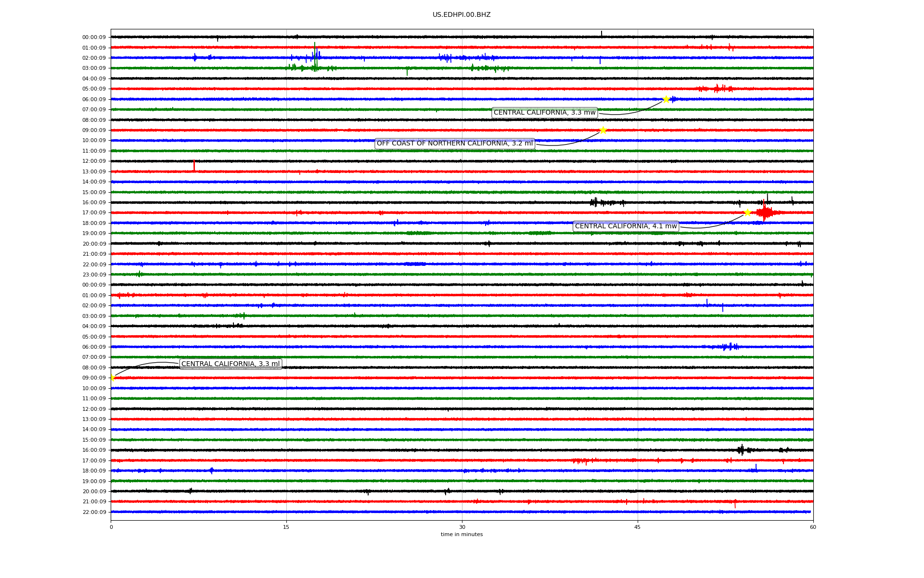Screen dimensions: 924x578
Task: Click the isolated red vertical spike under first 12:00:09 trace
Action: 194,165
